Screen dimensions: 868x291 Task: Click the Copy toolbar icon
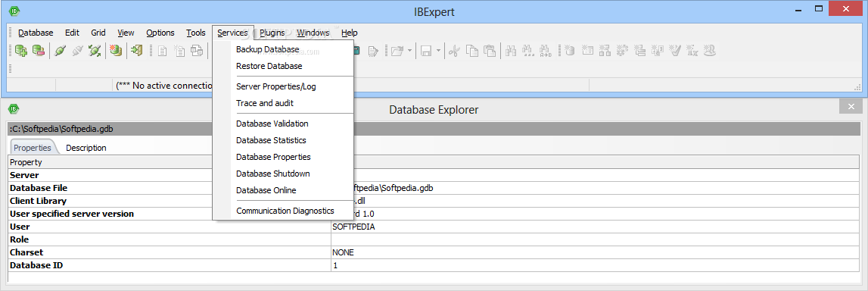pos(471,51)
